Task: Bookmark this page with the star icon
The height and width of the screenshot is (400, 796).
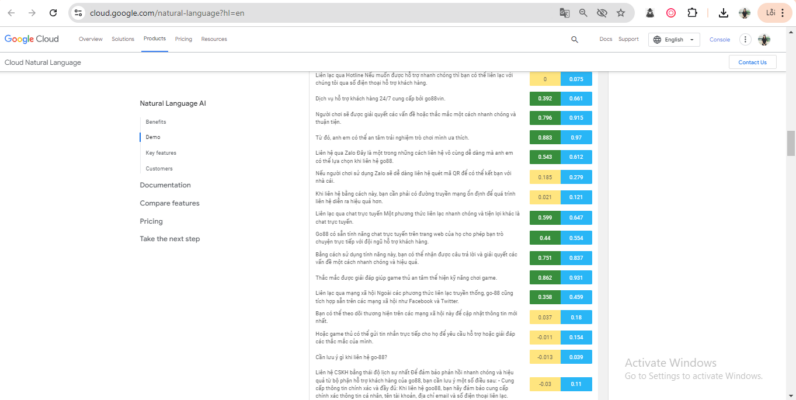Action: [621, 13]
